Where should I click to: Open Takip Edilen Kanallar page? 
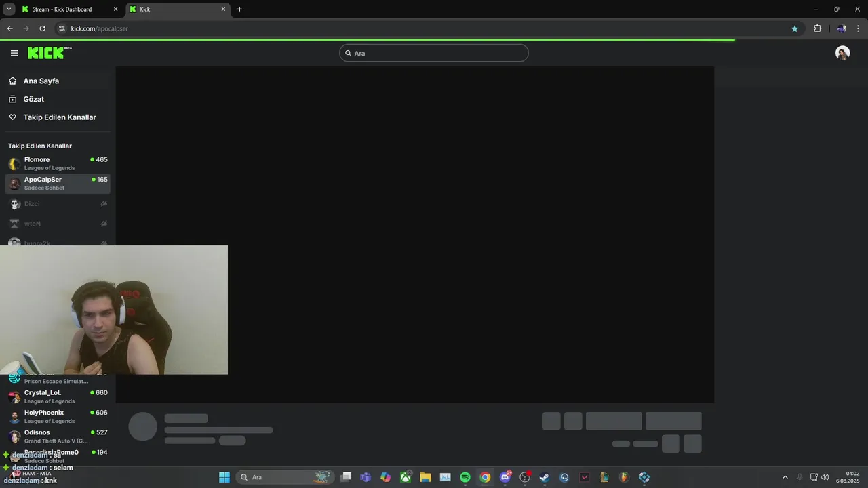tap(58, 117)
